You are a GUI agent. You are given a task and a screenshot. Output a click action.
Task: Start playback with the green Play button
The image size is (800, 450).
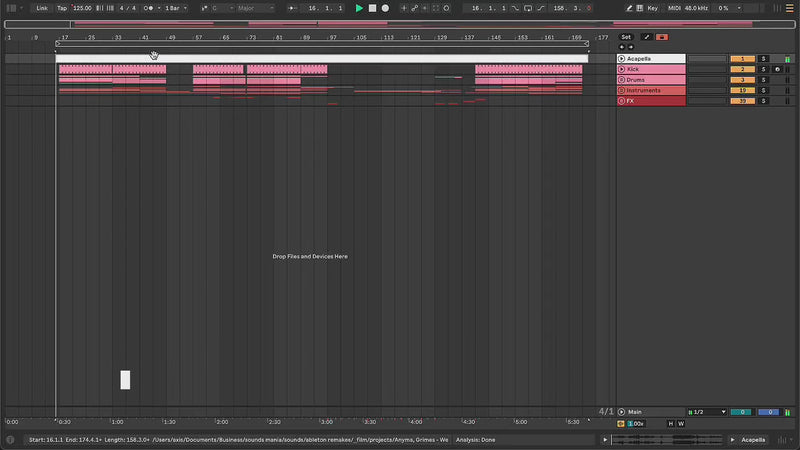[x=359, y=8]
